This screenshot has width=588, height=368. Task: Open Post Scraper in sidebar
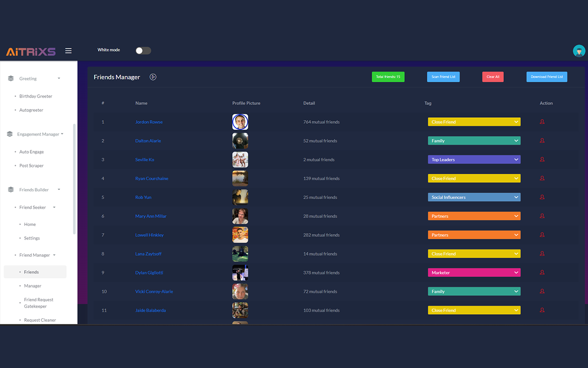click(32, 166)
